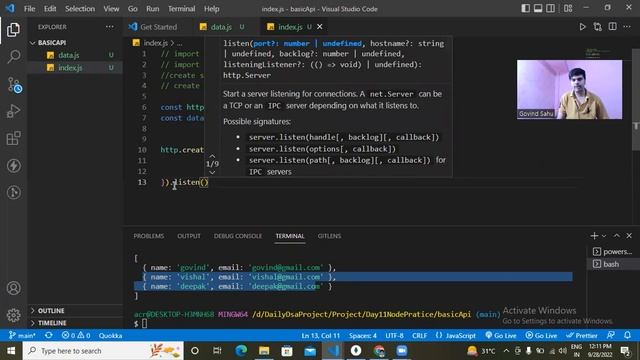
Task: Click the Prettier status bar item
Action: pyautogui.click(x=582, y=336)
